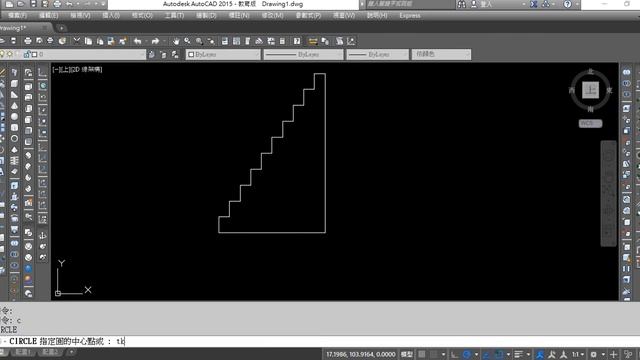Image resolution: width=640 pixels, height=360 pixels.
Task: Switch to the 配置1 layout tab
Action: pos(22,352)
